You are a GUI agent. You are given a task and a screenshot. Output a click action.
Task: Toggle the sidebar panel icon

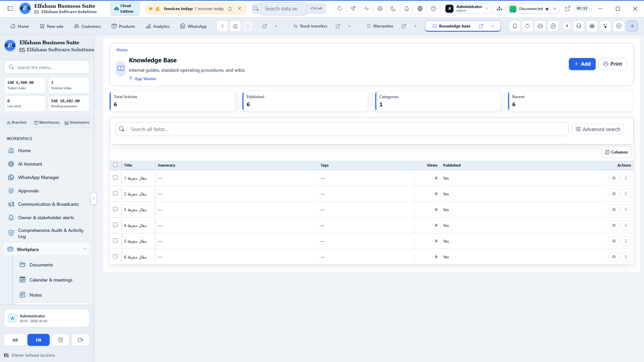click(x=10, y=9)
